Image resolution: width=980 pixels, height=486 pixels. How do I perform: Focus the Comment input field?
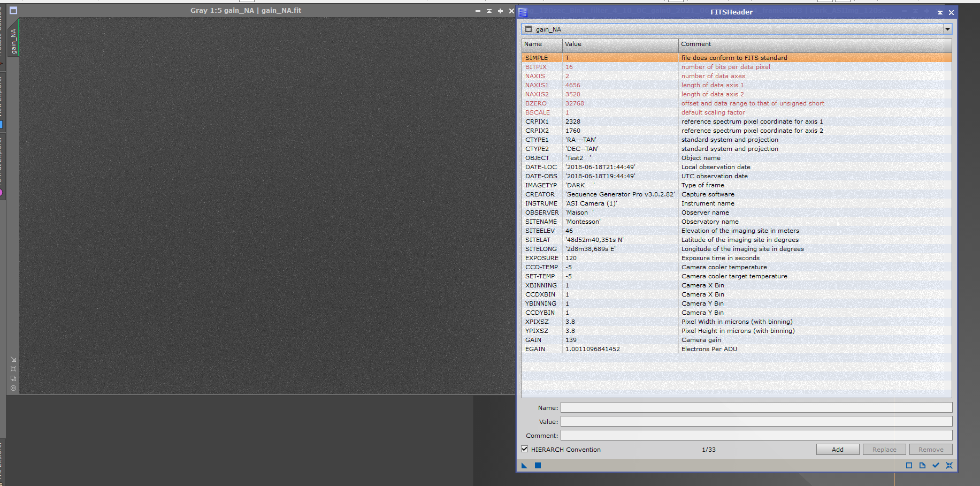tap(756, 436)
